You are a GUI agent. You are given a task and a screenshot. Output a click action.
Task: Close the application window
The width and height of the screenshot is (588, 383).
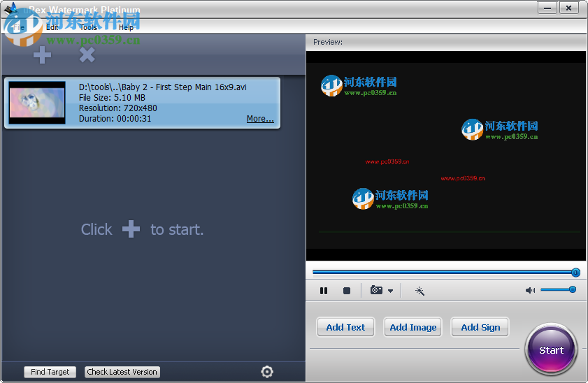569,8
